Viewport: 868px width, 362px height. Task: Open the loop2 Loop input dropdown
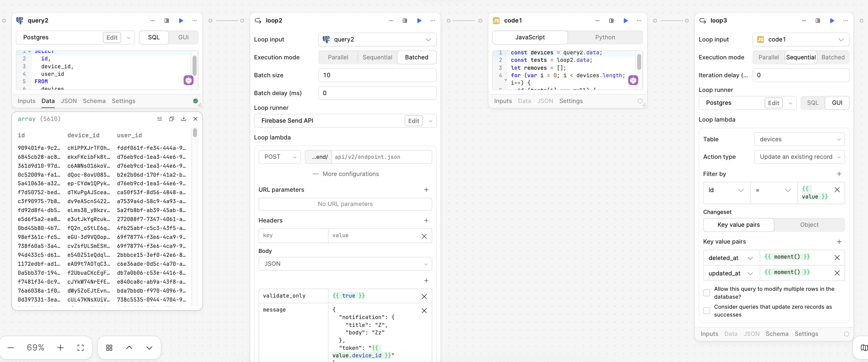(x=377, y=39)
